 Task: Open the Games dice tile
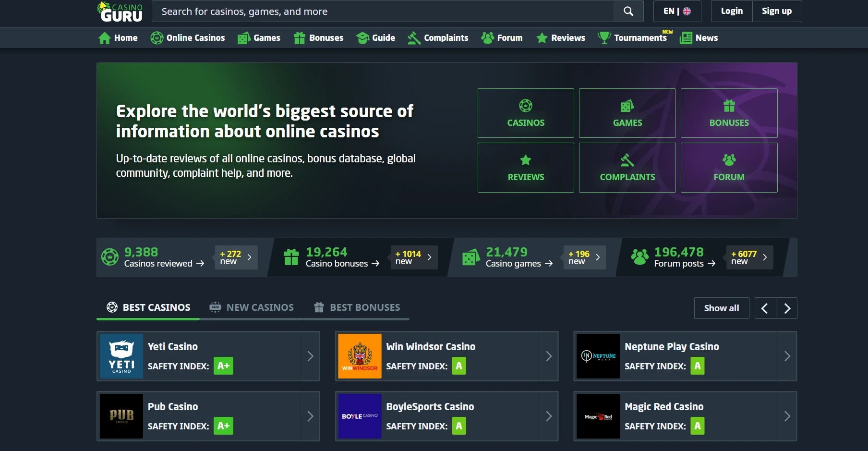(x=627, y=113)
